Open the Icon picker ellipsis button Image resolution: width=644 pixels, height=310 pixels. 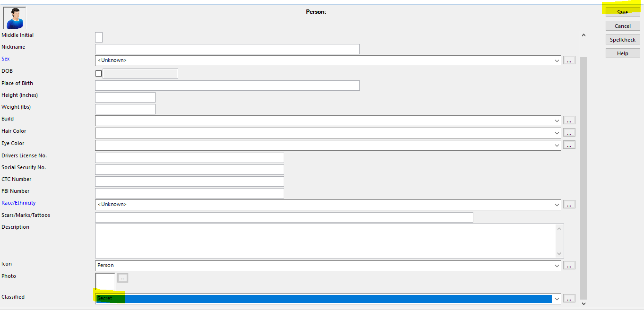pos(569,265)
